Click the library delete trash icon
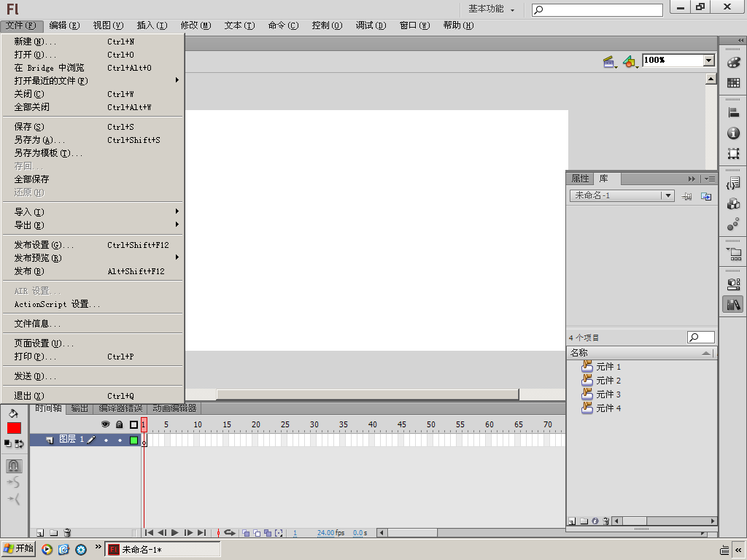 coord(606,521)
